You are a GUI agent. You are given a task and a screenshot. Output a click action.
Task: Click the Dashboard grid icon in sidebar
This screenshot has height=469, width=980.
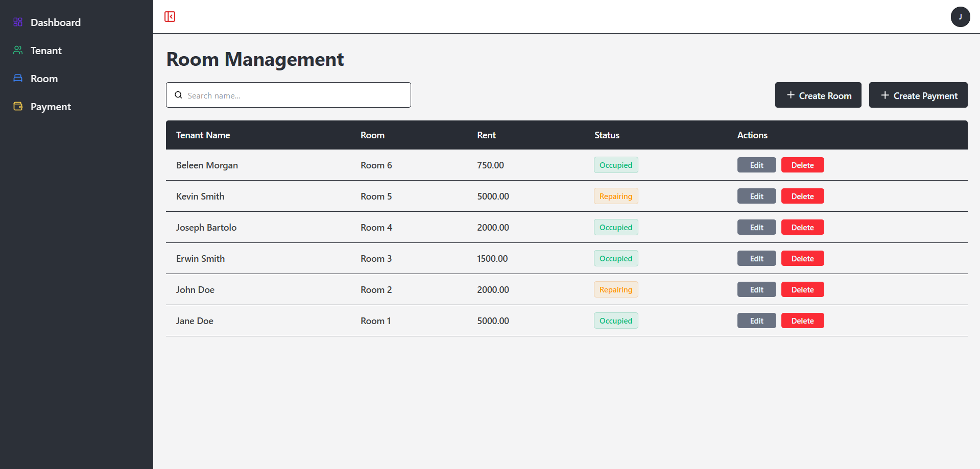point(18,22)
